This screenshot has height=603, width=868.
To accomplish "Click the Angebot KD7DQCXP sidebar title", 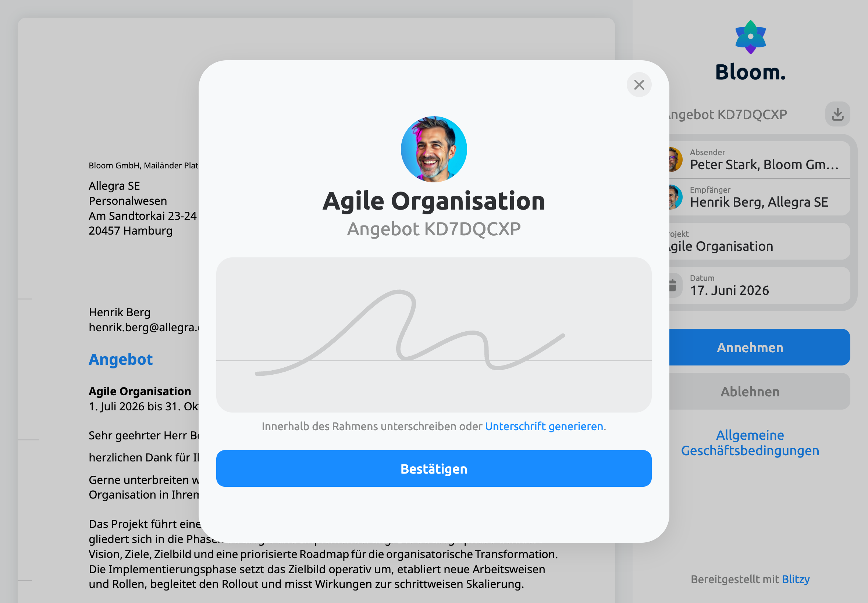I will (728, 114).
